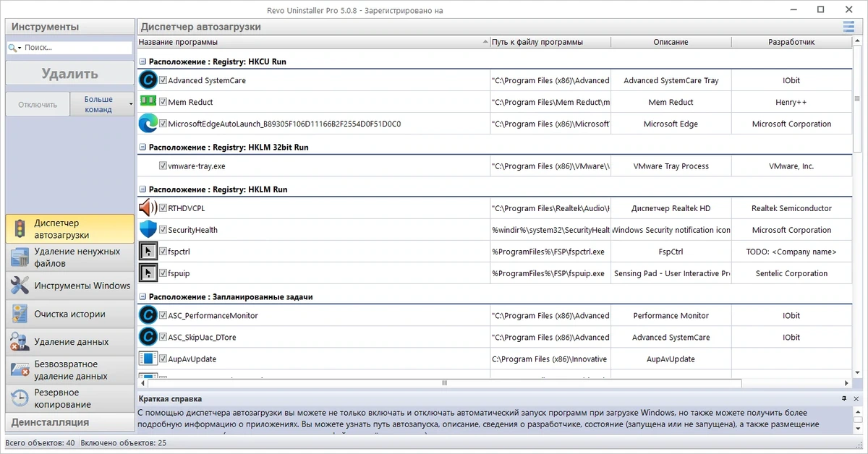Click the Microsoft Edge autolaunch icon

click(148, 124)
